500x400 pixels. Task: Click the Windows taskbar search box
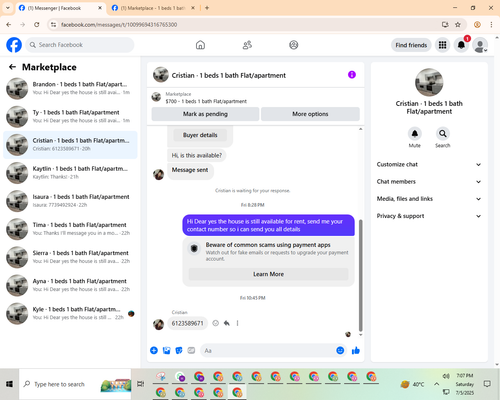[x=75, y=384]
